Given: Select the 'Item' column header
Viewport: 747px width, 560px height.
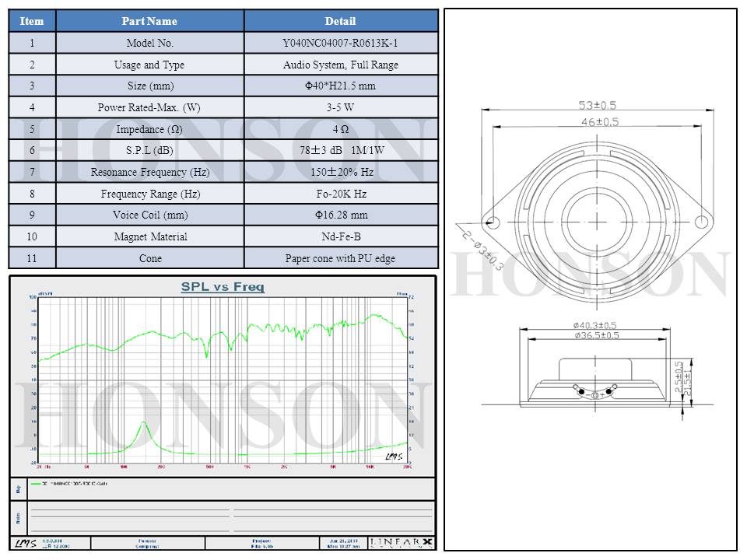Looking at the screenshot, I should point(32,21).
